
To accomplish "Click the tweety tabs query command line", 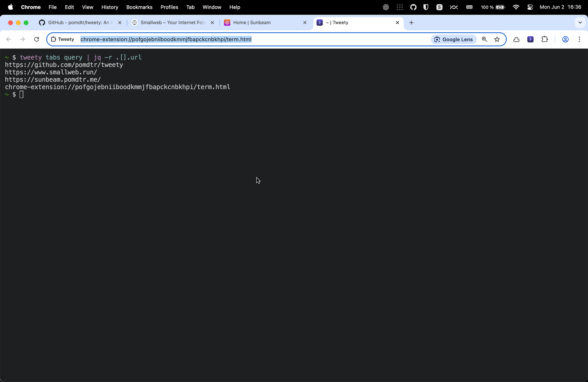I will coord(81,57).
